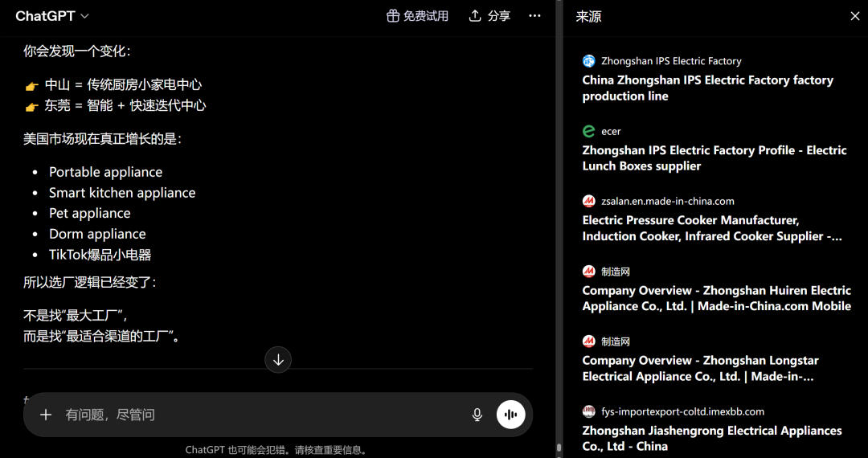This screenshot has height=458, width=868.
Task: Click the 免费试用 button
Action: [417, 16]
